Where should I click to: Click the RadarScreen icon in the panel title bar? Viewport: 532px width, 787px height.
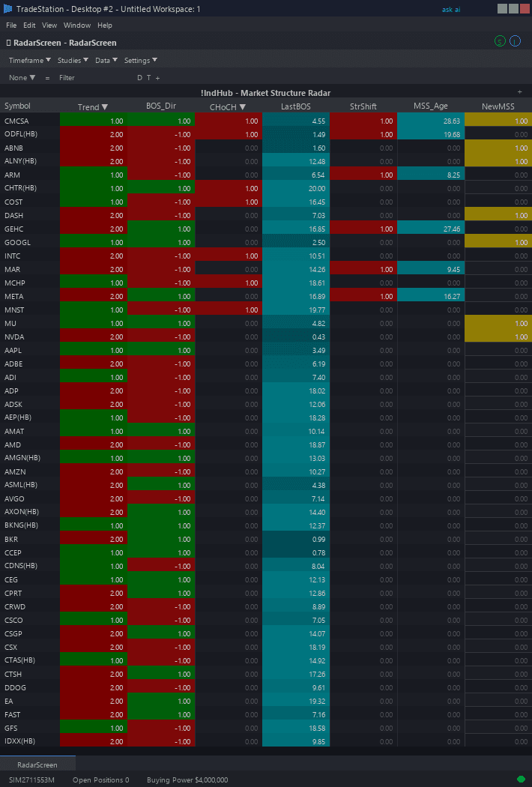[x=8, y=43]
